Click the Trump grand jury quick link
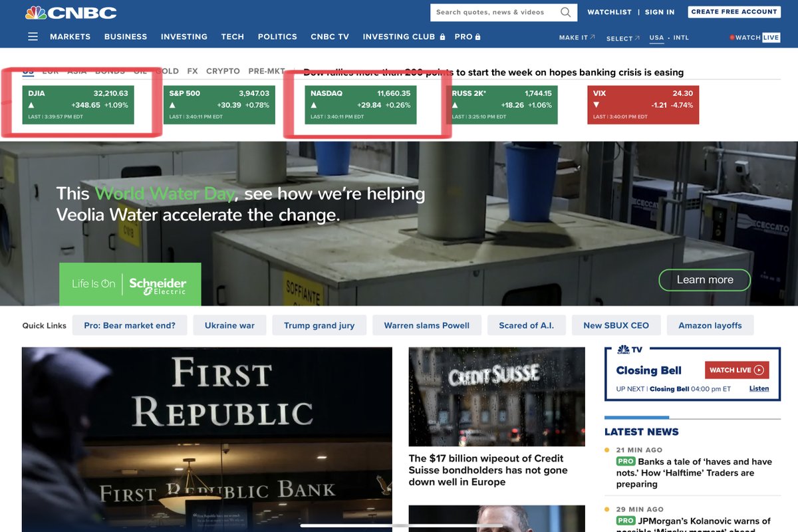Image resolution: width=798 pixels, height=532 pixels. [x=319, y=325]
